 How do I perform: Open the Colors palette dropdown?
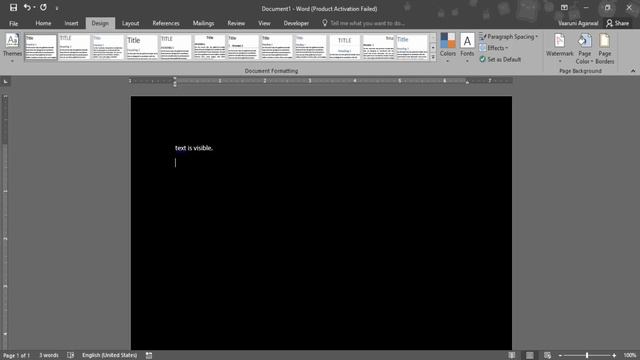point(447,48)
